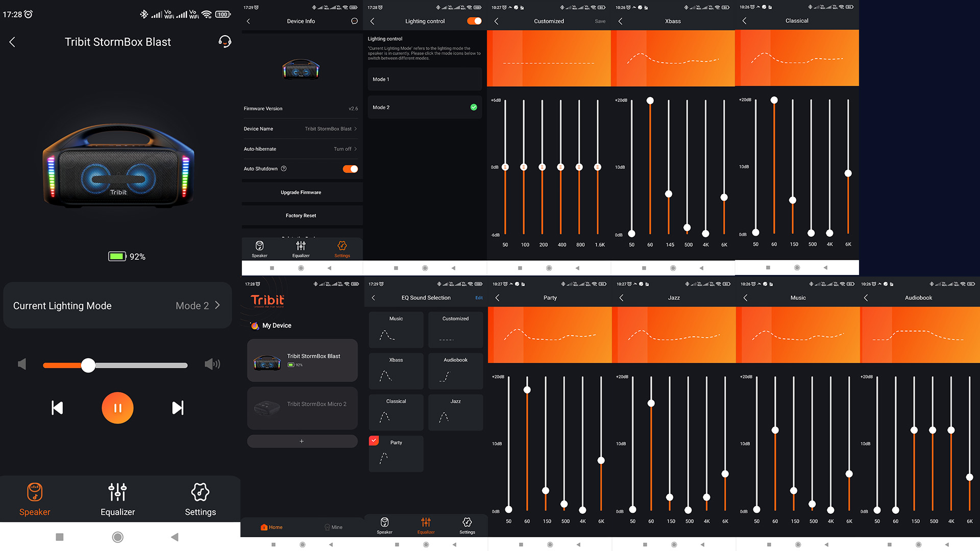
Task: Save the Customized equalizer preset
Action: (600, 21)
